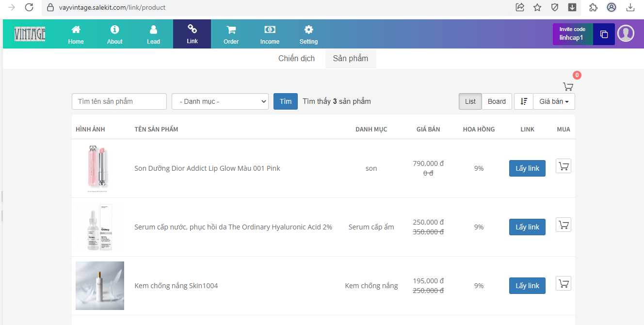Go to the Lead section
This screenshot has height=325, width=644.
(x=153, y=34)
